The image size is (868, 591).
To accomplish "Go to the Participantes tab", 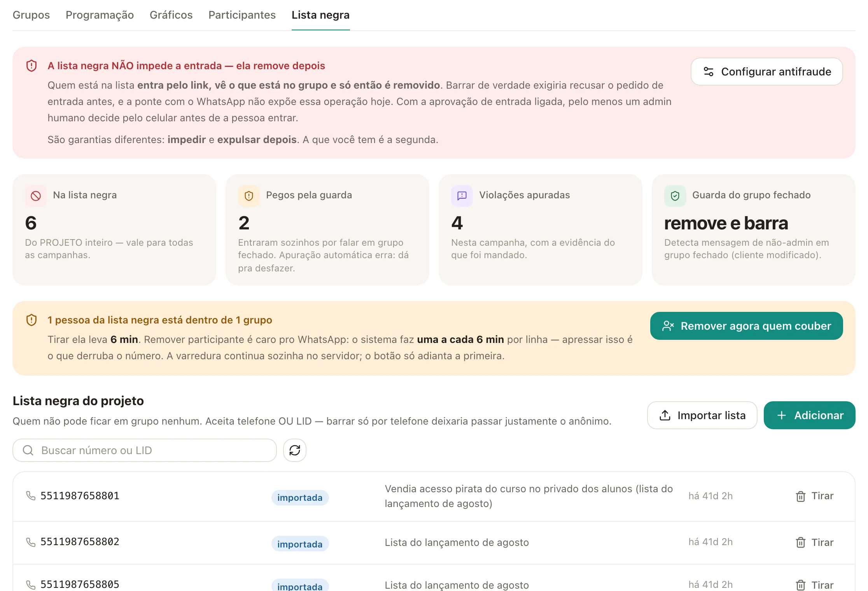I will pyautogui.click(x=242, y=15).
